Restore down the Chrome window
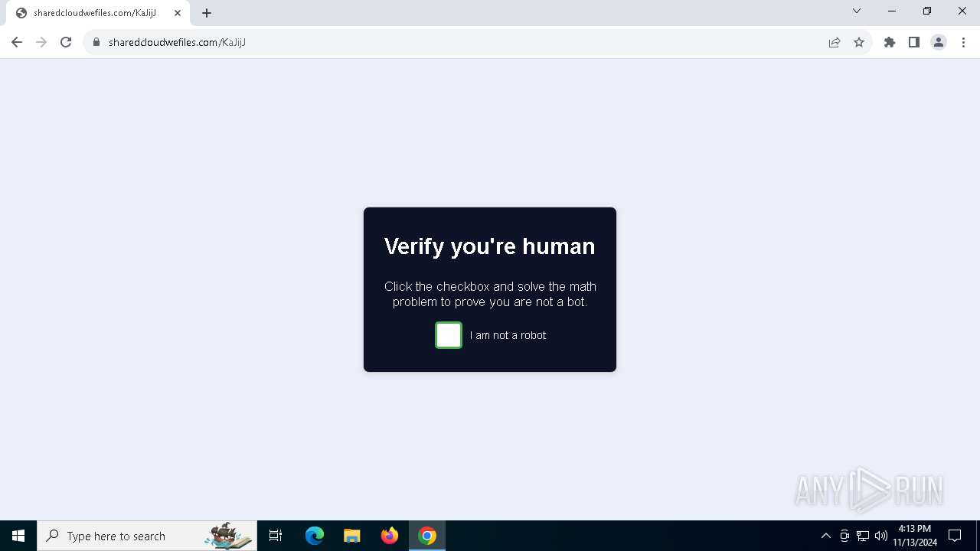980x551 pixels. (927, 11)
